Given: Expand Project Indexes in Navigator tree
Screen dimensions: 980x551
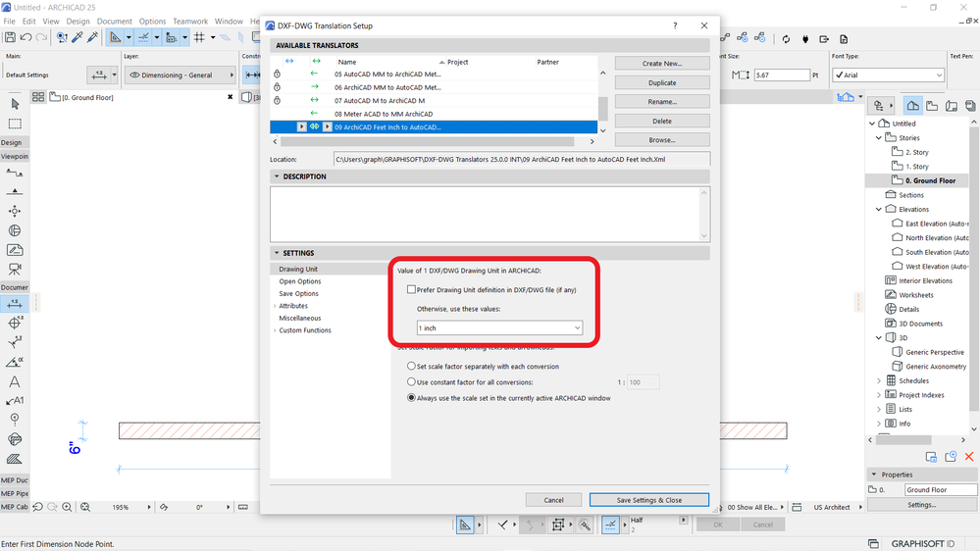Looking at the screenshot, I should 879,395.
